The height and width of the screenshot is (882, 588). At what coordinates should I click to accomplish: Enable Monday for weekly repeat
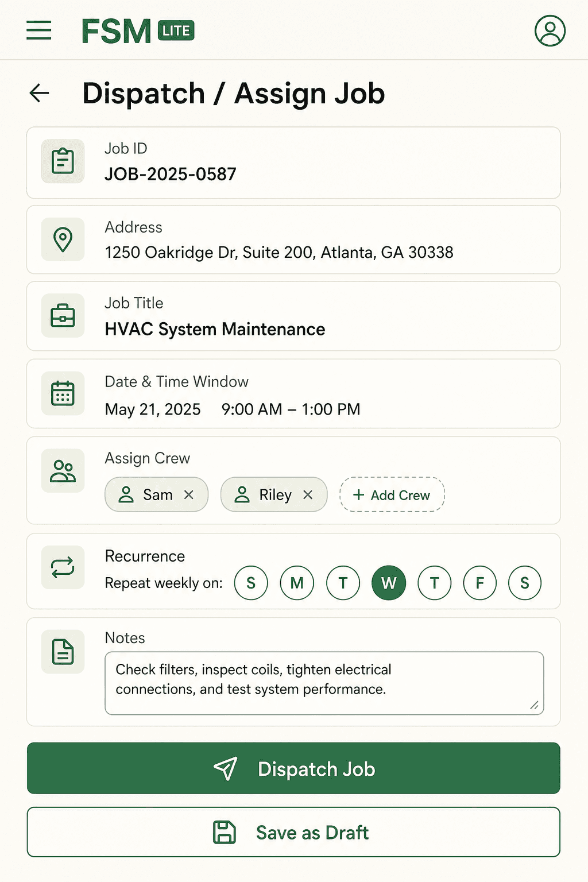297,583
